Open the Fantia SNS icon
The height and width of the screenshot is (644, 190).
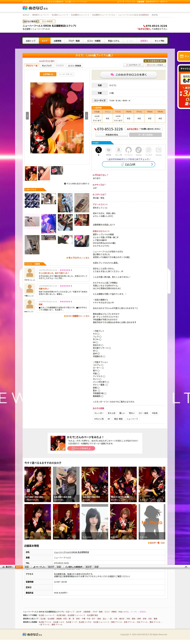(x=158, y=150)
